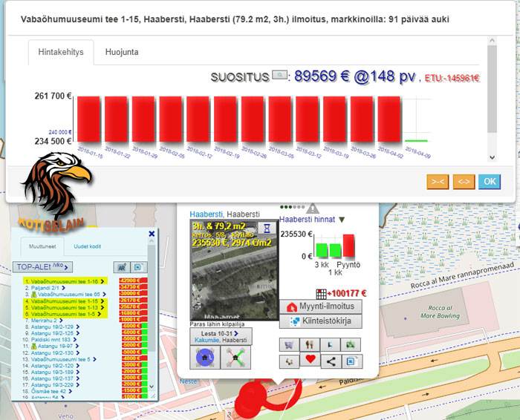Follow the Haabersti district link above the photo
Viewport: 520px width, 420px height.
(206, 214)
